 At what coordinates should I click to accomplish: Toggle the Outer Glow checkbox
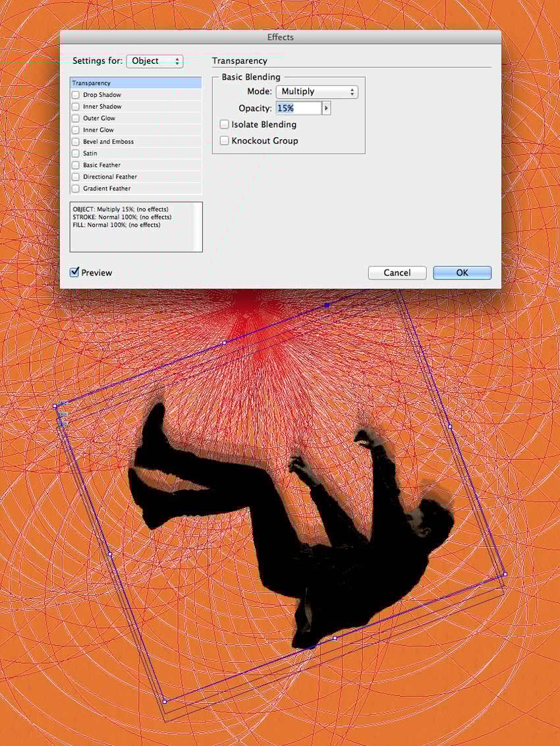[x=76, y=118]
